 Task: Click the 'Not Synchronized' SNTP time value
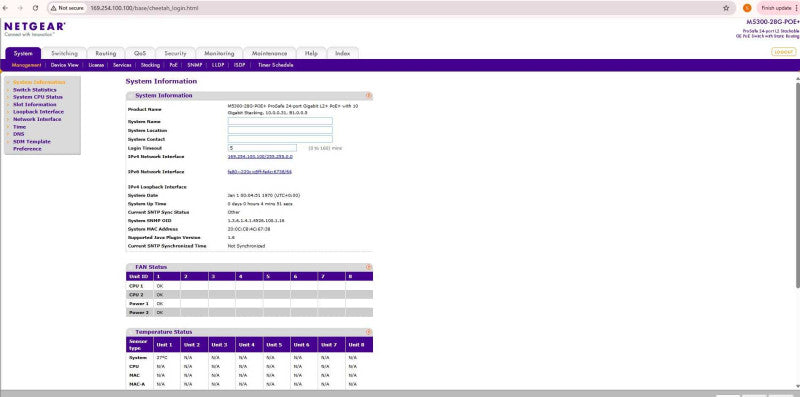click(246, 246)
